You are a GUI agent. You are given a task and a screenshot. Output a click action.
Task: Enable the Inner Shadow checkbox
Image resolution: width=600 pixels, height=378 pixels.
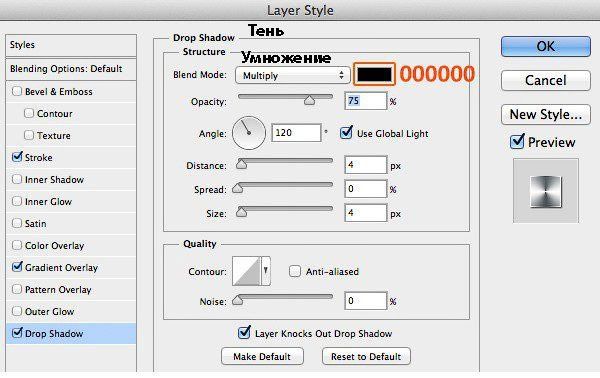[17, 179]
